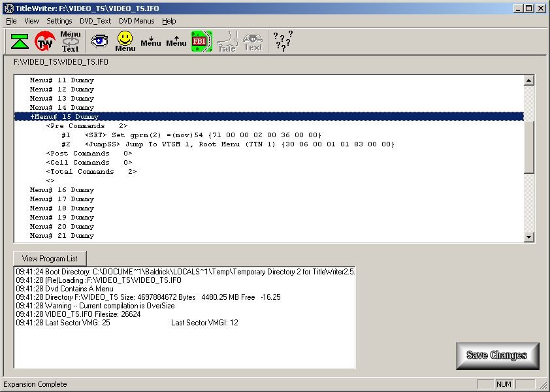Maximize the TitleWriter window
The height and width of the screenshot is (392, 550).
click(x=529, y=8)
